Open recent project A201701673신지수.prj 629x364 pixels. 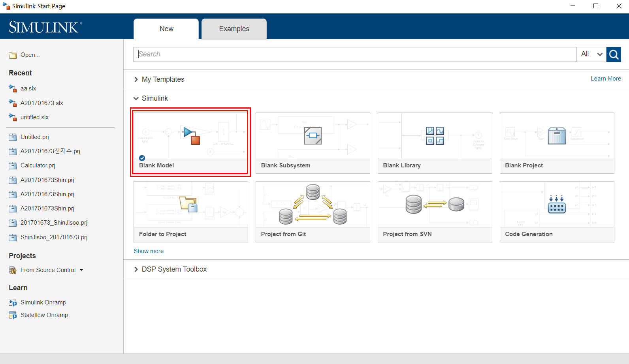(50, 151)
